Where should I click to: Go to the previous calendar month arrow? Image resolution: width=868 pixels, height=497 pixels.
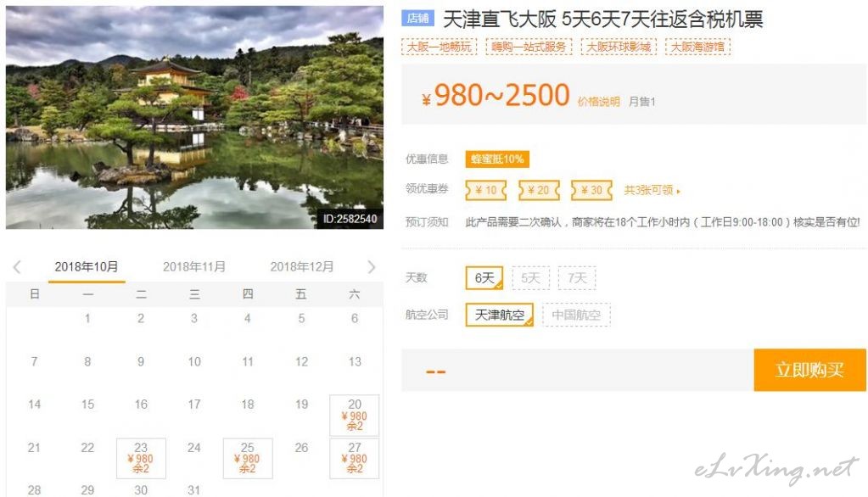click(x=17, y=267)
